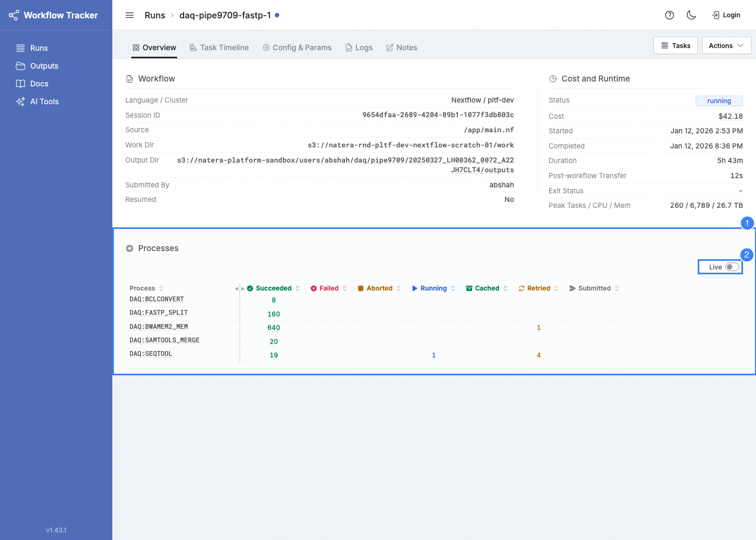Image resolution: width=756 pixels, height=540 pixels.
Task: Click the /app/main.nf source value
Action: [489, 130]
